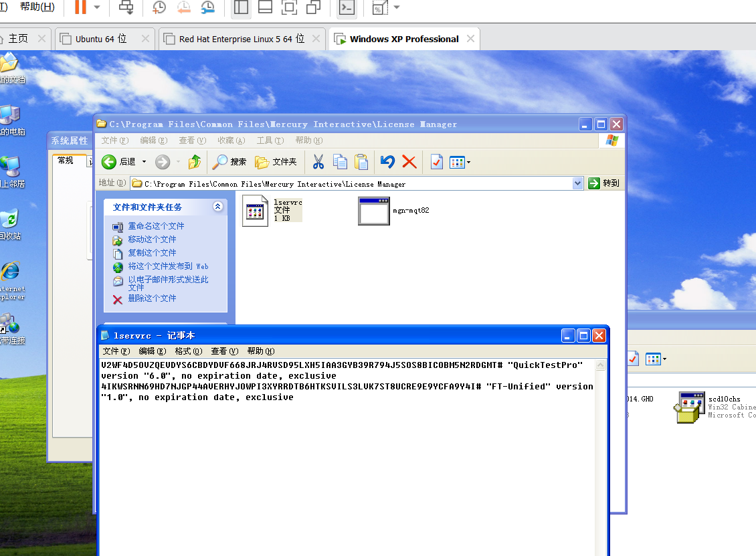The width and height of the screenshot is (756, 556).
Task: Open the 搜索 search pane in Explorer
Action: click(x=229, y=161)
